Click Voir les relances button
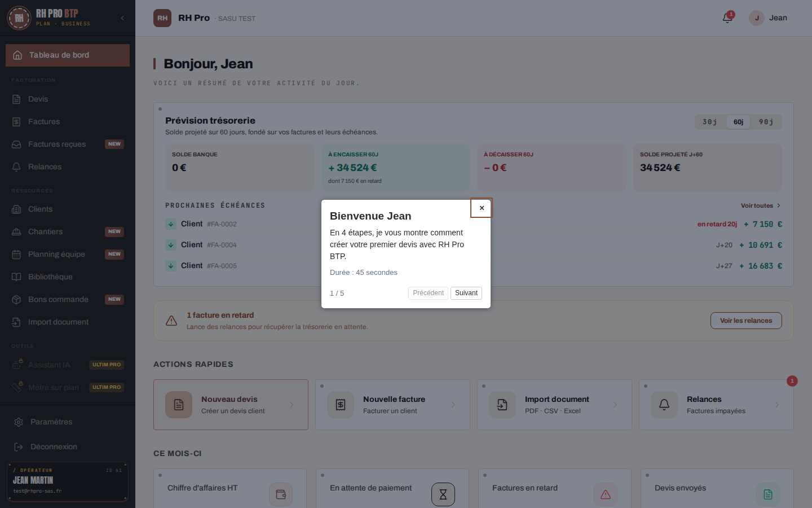The image size is (812, 508). pos(746,321)
